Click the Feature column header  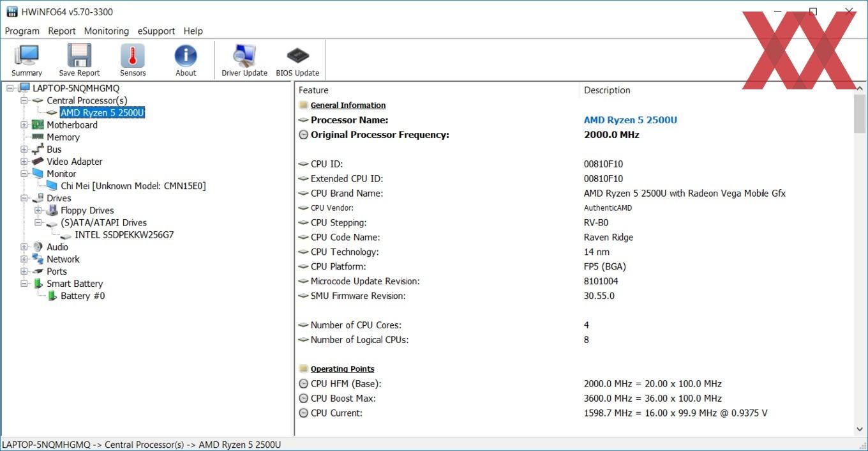(437, 90)
